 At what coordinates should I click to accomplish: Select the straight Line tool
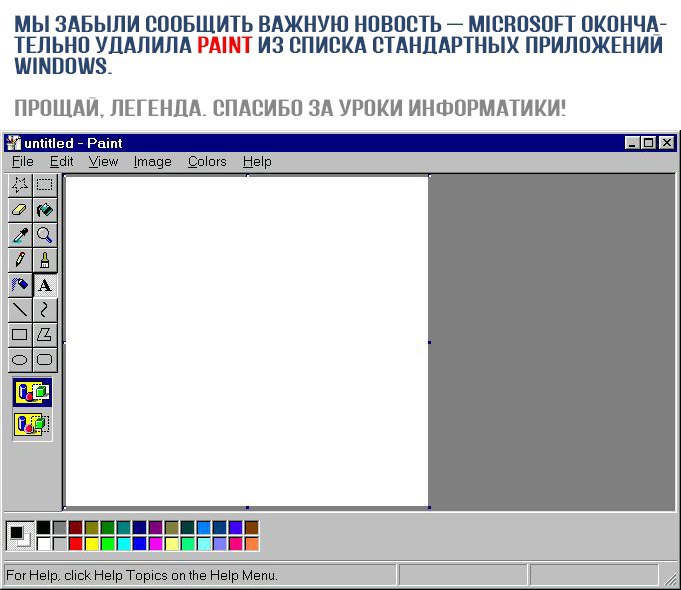click(20, 310)
